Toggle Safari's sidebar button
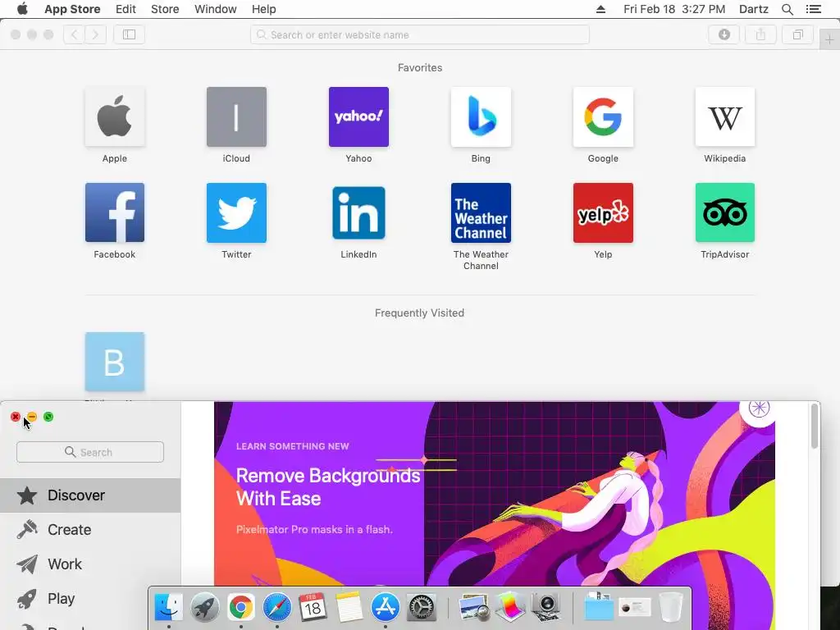840x630 pixels. point(129,34)
